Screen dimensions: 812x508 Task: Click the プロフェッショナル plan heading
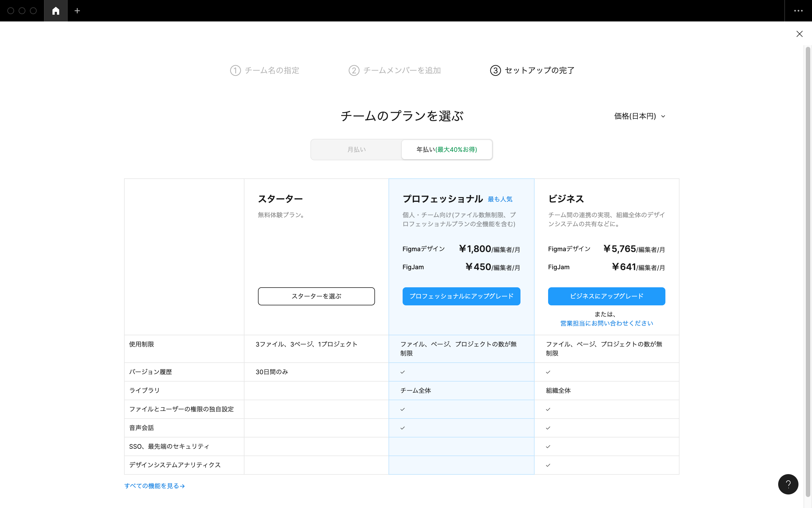(x=443, y=199)
